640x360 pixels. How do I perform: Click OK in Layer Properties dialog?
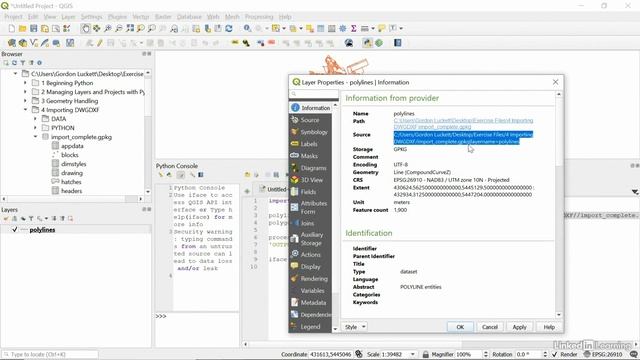pyautogui.click(x=460, y=327)
